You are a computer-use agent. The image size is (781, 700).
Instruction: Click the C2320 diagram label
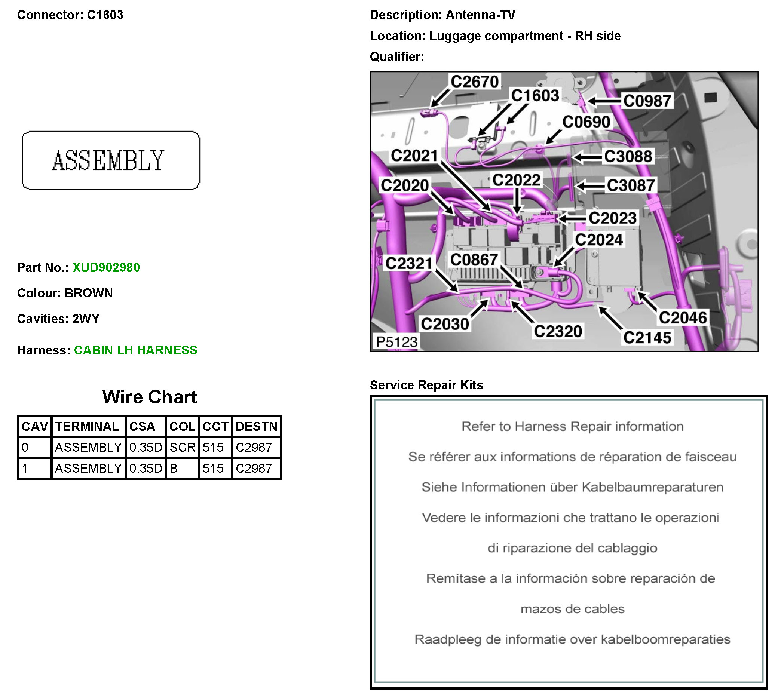click(x=558, y=332)
